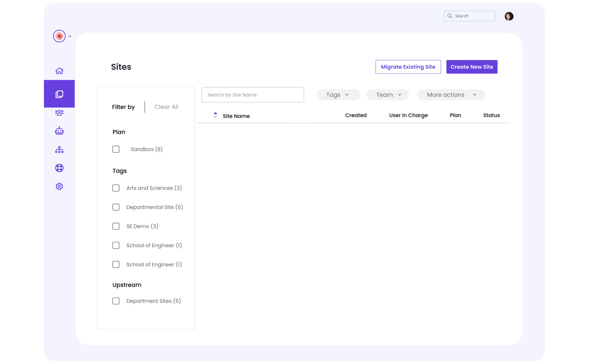Open the Teams icon in sidebar
The height and width of the screenshot is (364, 589).
point(59,112)
